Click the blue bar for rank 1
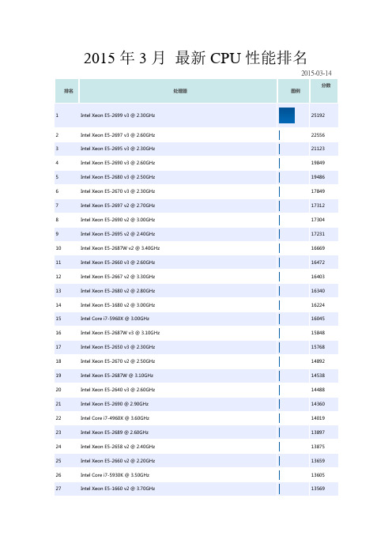 pos(287,115)
